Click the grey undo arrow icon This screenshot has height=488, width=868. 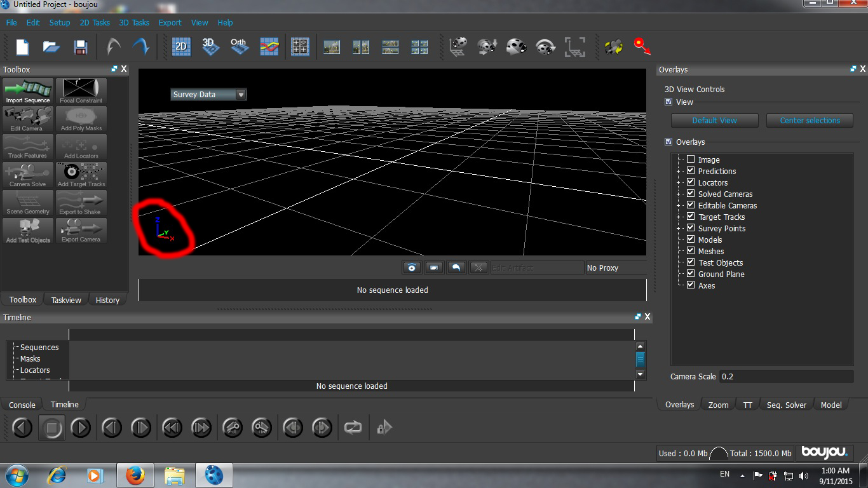(x=113, y=46)
